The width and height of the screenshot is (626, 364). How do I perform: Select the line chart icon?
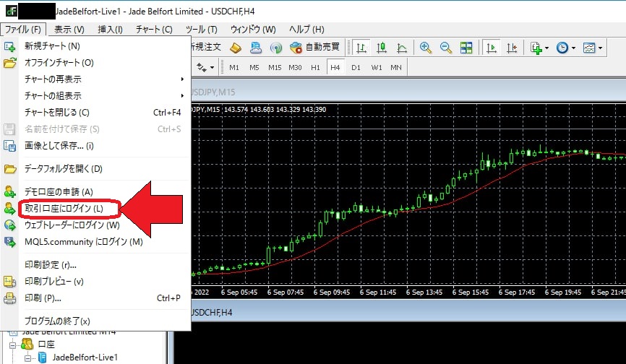point(402,48)
